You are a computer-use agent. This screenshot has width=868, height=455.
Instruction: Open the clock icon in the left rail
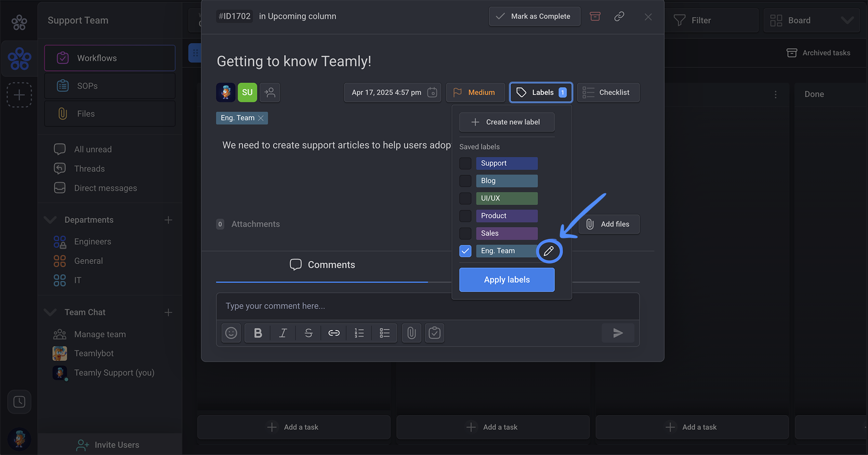[x=19, y=402]
